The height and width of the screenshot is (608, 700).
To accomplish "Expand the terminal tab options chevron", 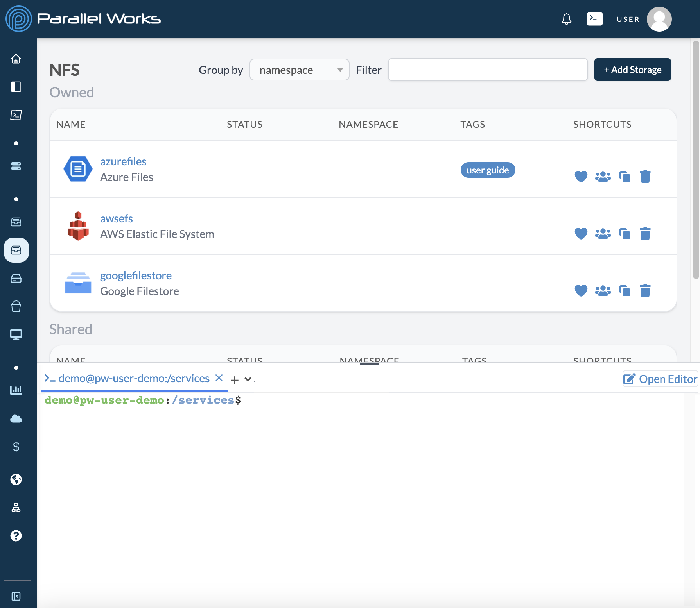I will point(248,379).
